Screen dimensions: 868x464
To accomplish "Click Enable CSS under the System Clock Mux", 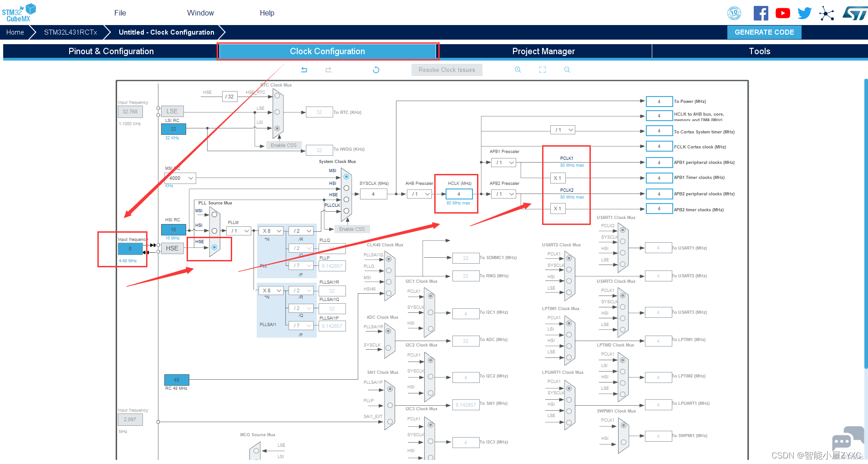I will click(352, 229).
